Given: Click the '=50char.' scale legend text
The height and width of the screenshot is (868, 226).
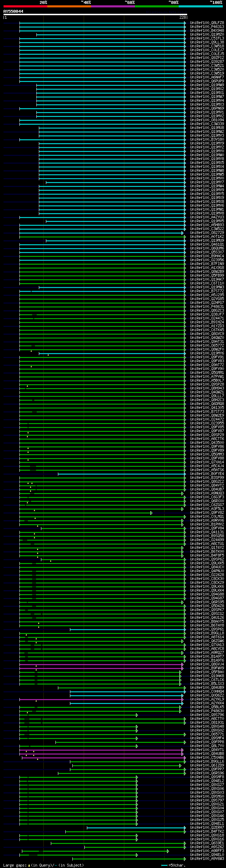Looking at the screenshot, I should point(177,865).
